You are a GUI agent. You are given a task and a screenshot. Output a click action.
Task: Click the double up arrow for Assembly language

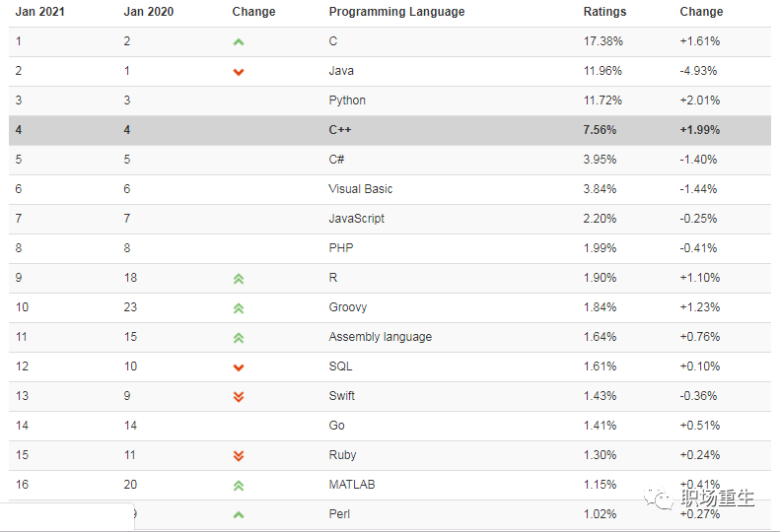(239, 338)
